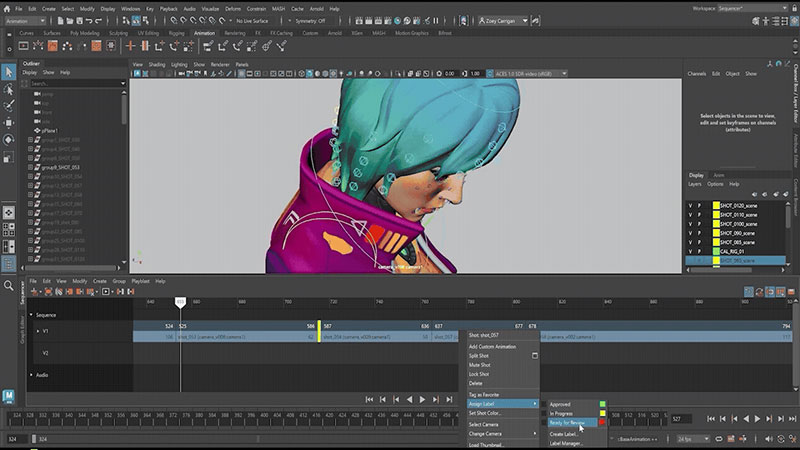The width and height of the screenshot is (800, 450).
Task: Select the Move tool in toolbox
Action: [x=9, y=123]
